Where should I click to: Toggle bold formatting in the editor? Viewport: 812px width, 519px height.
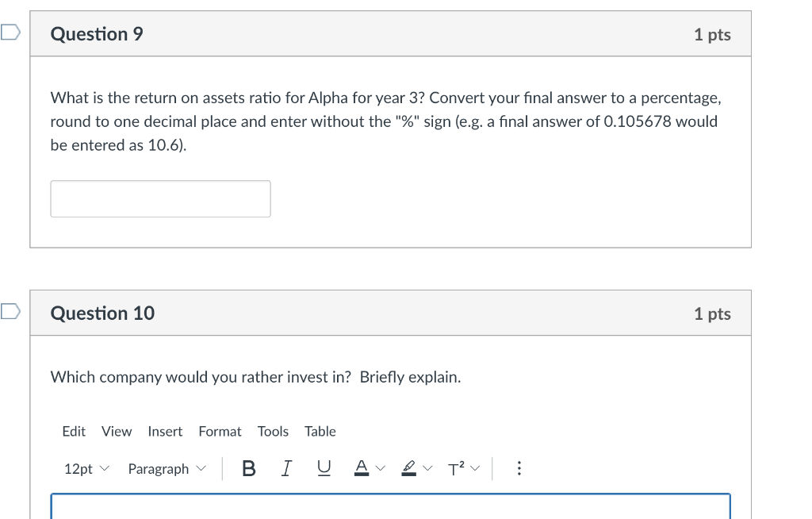click(248, 469)
